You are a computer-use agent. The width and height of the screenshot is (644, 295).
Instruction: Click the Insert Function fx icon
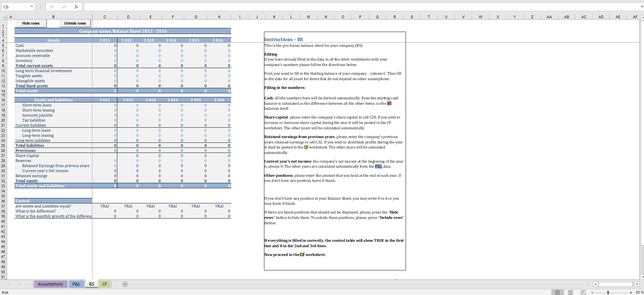(76, 7)
